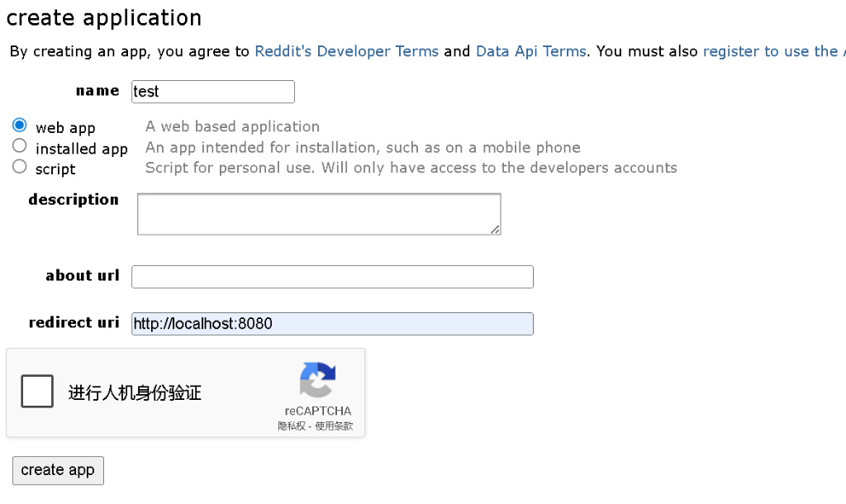Screen dimensions: 846x504
Task: Click the reCAPTCHA 使用条款 terms link
Action: click(x=335, y=426)
